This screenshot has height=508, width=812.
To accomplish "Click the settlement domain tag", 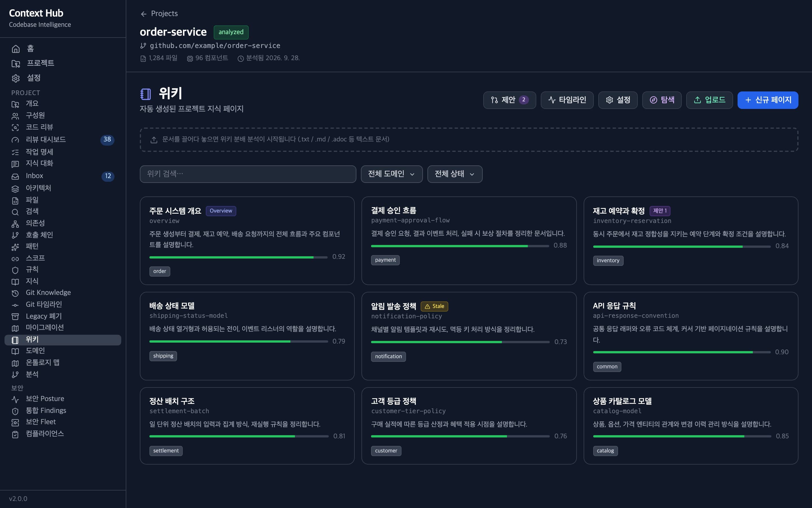I will 166,451.
